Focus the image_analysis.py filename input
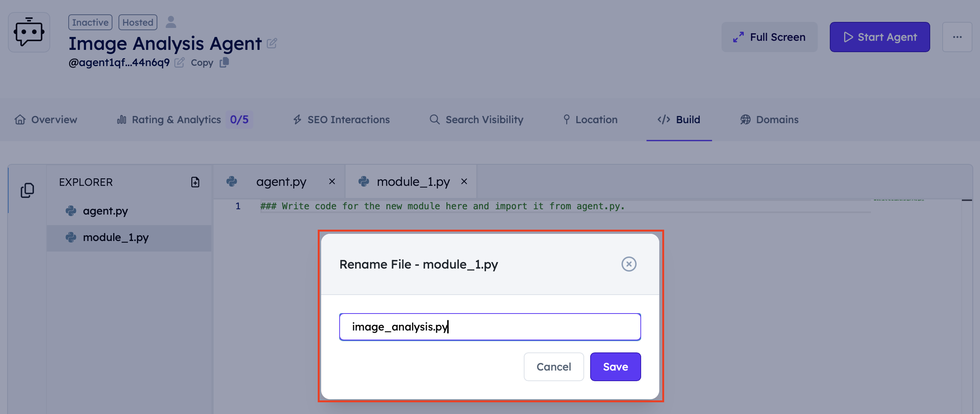This screenshot has width=980, height=414. tap(489, 326)
